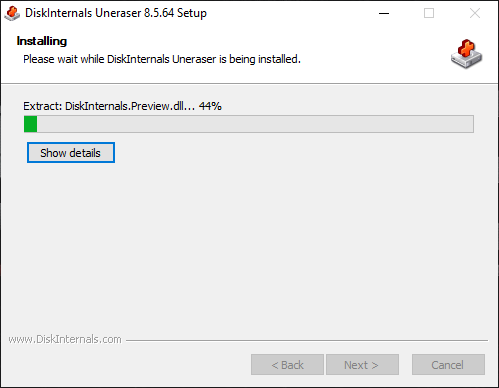Click the greyed-out Cancel button
The height and width of the screenshot is (388, 499).
[448, 365]
